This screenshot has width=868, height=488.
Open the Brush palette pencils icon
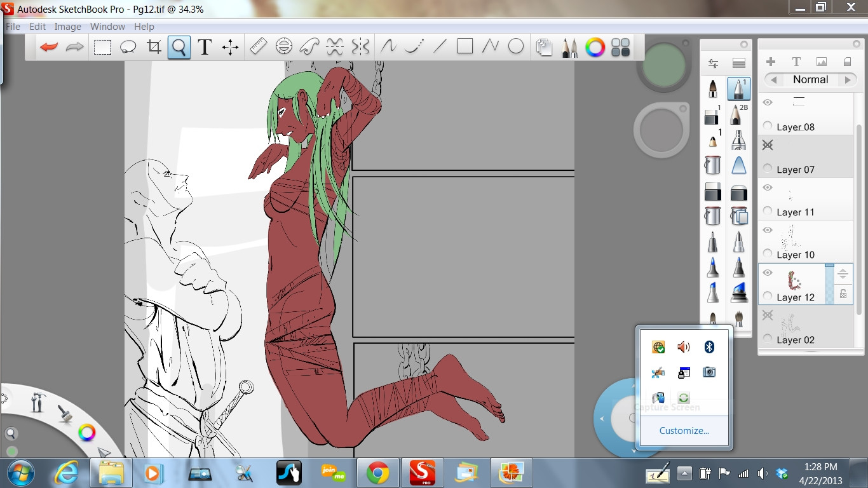click(569, 48)
